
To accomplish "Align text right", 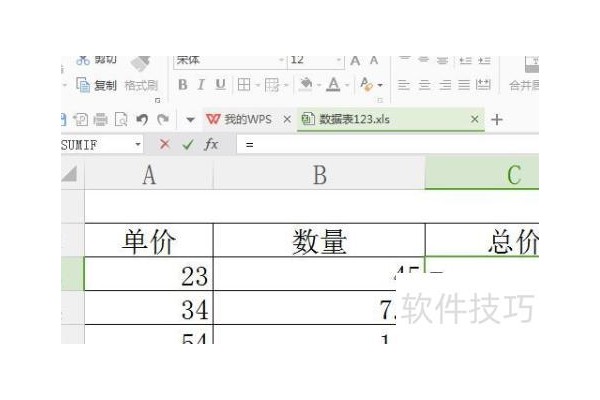I will (x=444, y=84).
